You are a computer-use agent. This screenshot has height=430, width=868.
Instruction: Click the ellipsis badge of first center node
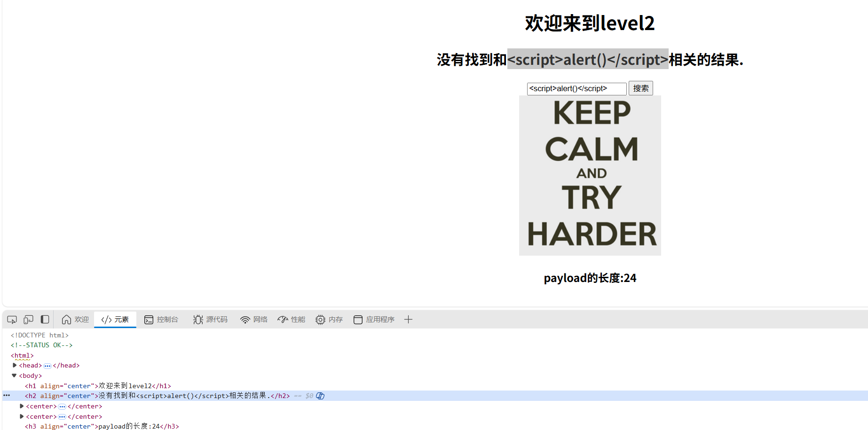tap(62, 407)
